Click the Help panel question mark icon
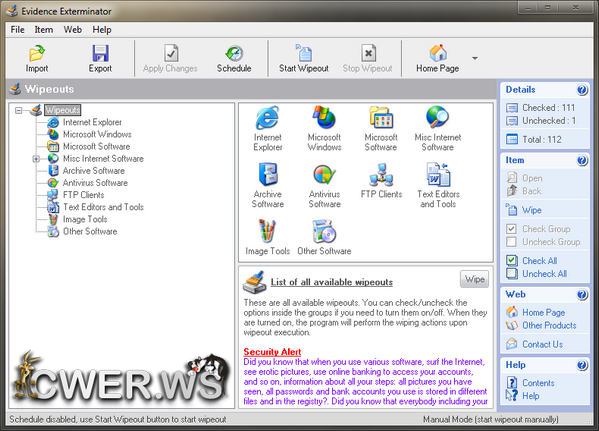Image resolution: width=599 pixels, height=431 pixels. 582,365
